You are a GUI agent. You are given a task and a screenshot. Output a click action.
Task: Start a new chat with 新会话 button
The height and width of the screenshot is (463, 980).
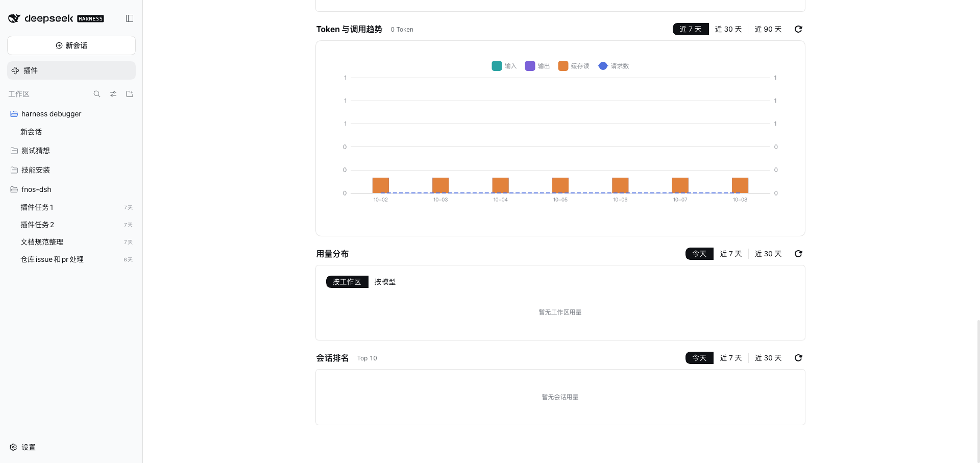(x=71, y=45)
